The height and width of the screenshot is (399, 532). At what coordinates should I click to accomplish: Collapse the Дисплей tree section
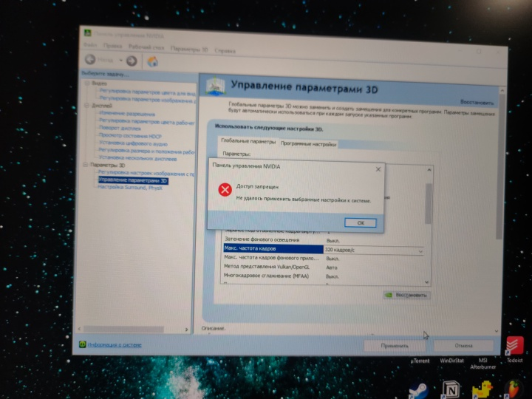pyautogui.click(x=86, y=106)
